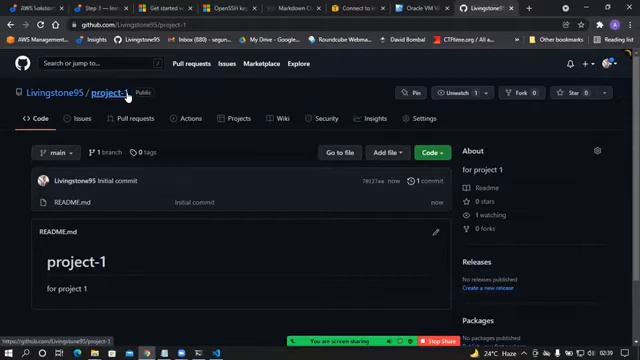This screenshot has width=640, height=360.
Task: Open the project-1 repository link
Action: [109, 93]
